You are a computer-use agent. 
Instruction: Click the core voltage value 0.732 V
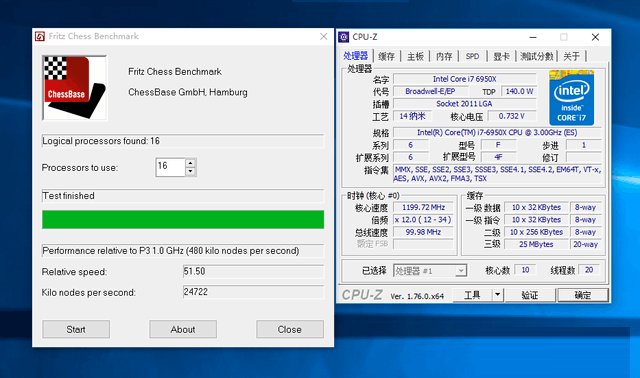click(512, 116)
